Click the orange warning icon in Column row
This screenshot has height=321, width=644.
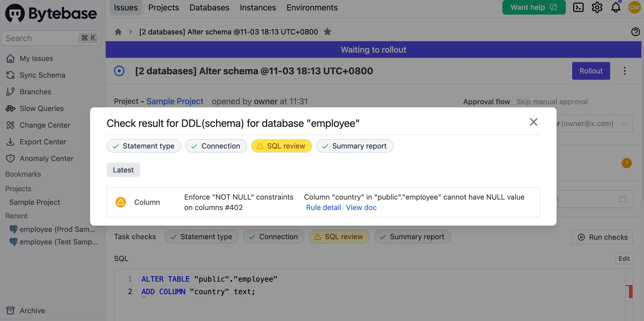[121, 202]
